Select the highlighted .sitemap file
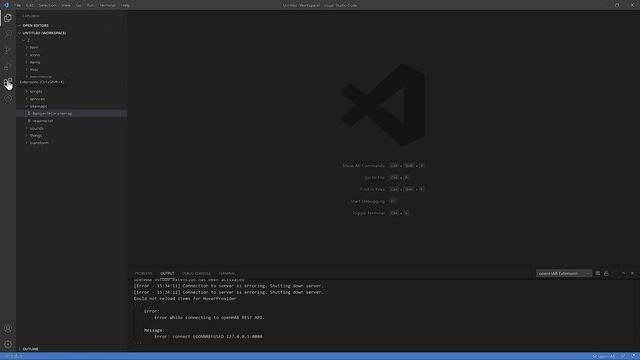The width and height of the screenshot is (640, 360). tap(71, 113)
